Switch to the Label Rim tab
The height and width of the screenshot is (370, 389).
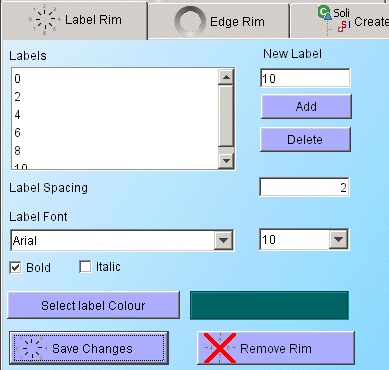point(74,20)
